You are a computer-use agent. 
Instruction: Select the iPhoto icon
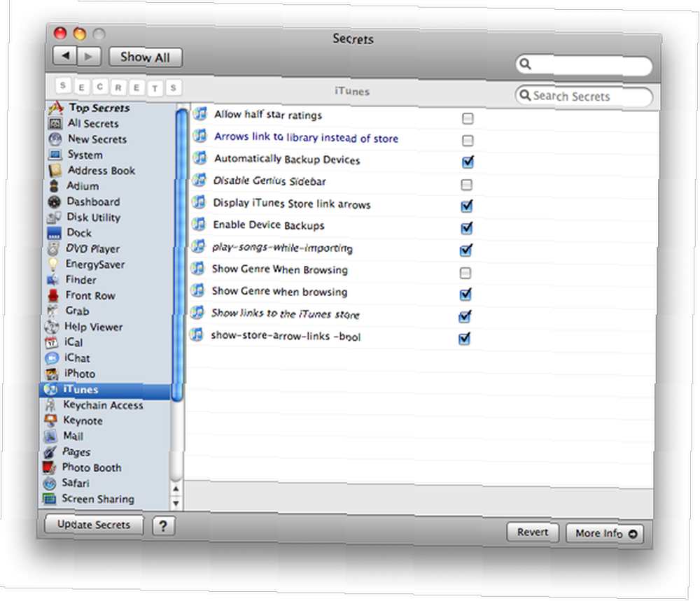click(52, 374)
